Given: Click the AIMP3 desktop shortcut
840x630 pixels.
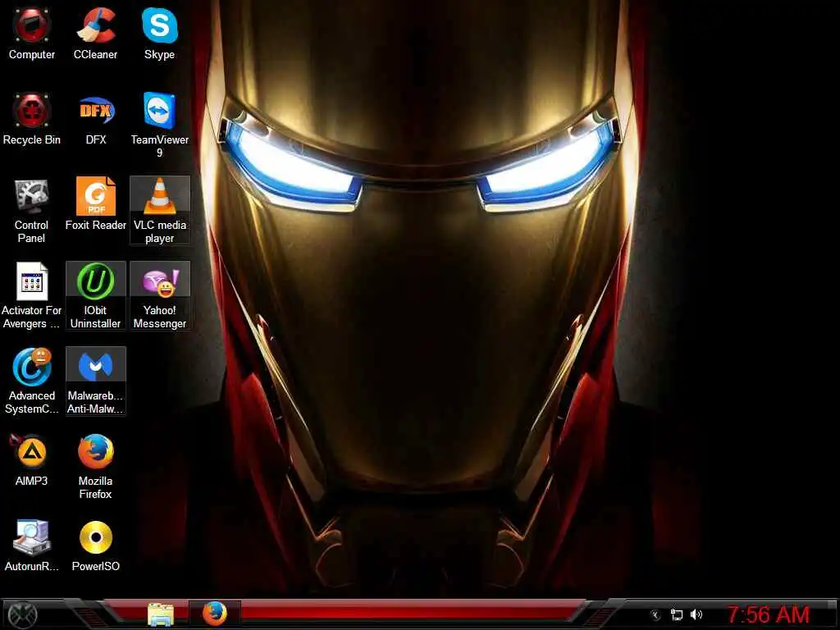Looking at the screenshot, I should coord(32,459).
